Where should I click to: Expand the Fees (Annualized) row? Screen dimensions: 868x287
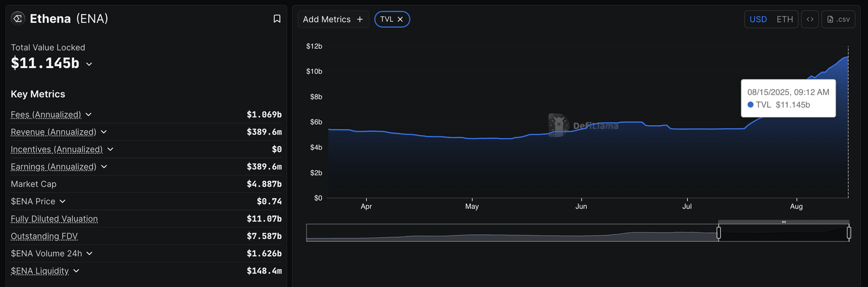pos(89,114)
